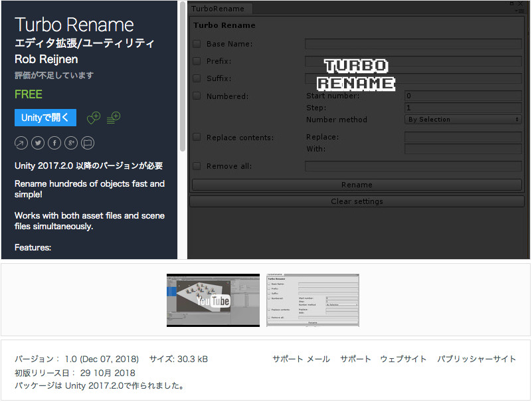Click the Replace text field
The height and width of the screenshot is (402, 532).
(463, 137)
